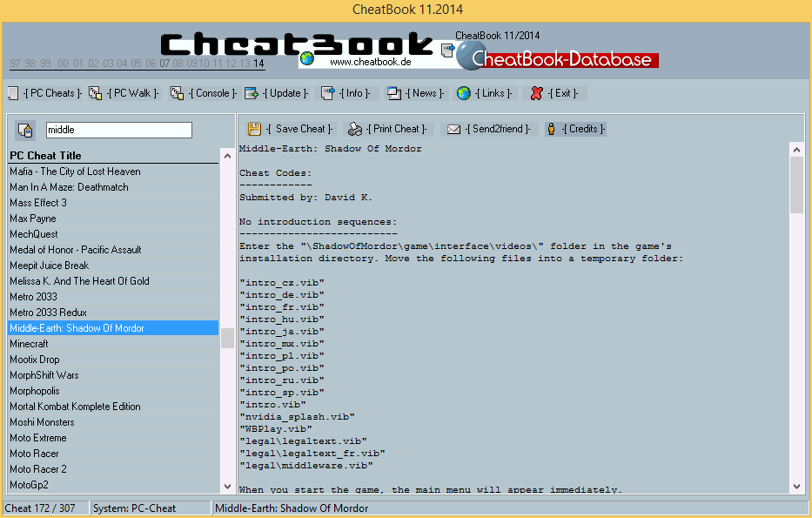This screenshot has width=812, height=518.
Task: Click the 'PC Cheat Title' column header
Action: 113,155
